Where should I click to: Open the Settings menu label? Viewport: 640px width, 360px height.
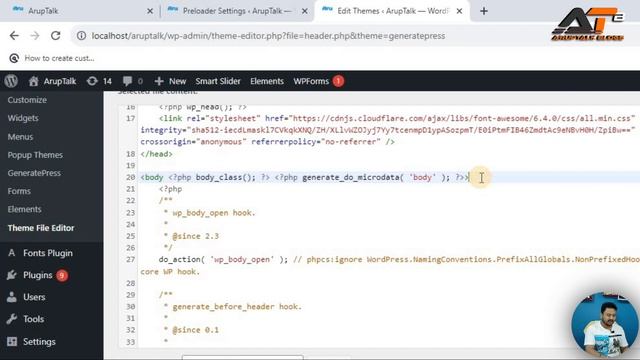tap(39, 342)
